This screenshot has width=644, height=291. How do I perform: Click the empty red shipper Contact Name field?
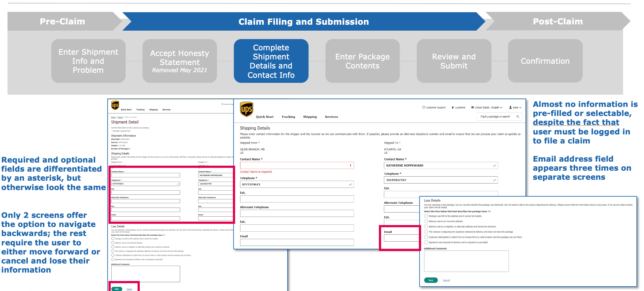tap(297, 166)
